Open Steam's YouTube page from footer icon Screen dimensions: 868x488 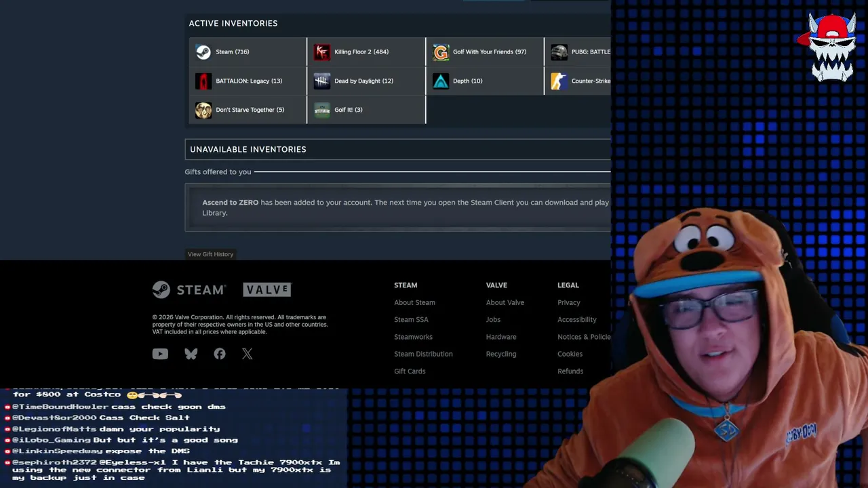pyautogui.click(x=160, y=354)
